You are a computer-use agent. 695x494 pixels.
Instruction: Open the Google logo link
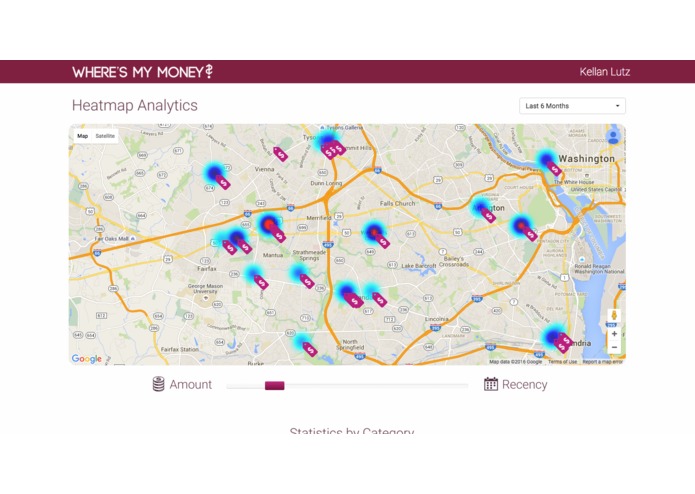tap(87, 358)
